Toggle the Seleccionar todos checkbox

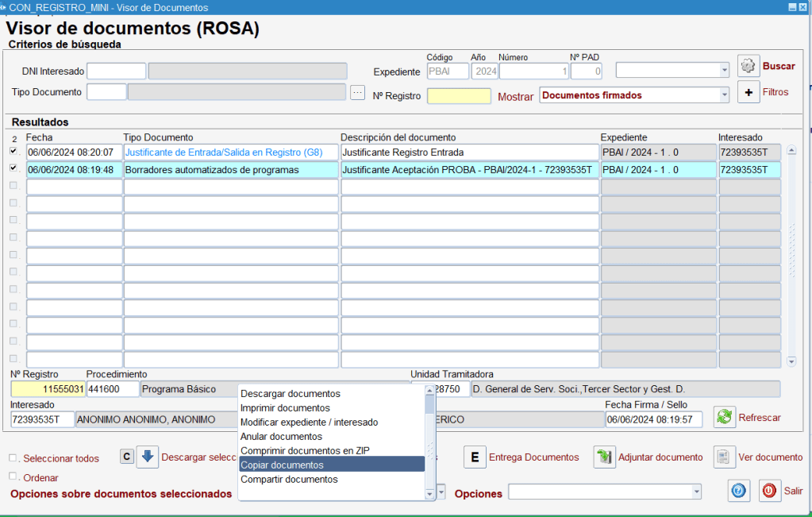pyautogui.click(x=13, y=457)
